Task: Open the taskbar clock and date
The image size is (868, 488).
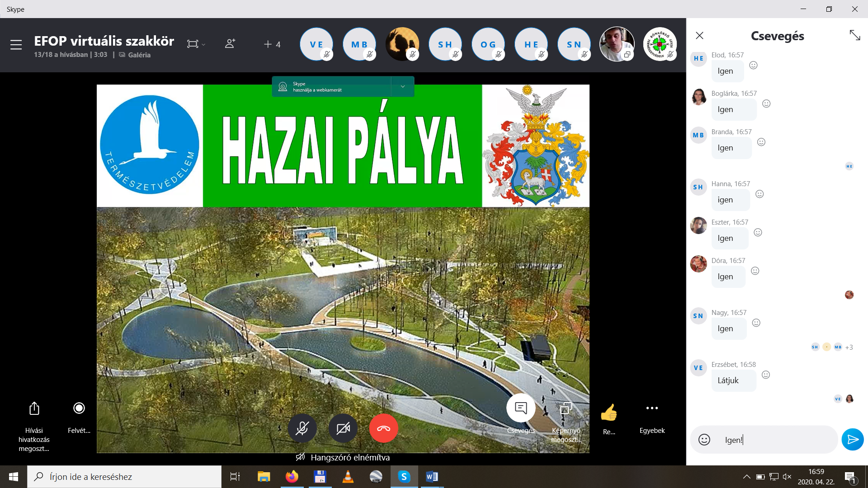Action: pyautogui.click(x=816, y=477)
